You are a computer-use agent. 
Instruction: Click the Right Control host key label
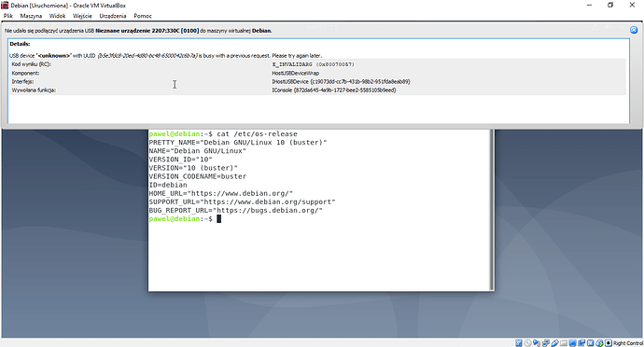pyautogui.click(x=628, y=343)
